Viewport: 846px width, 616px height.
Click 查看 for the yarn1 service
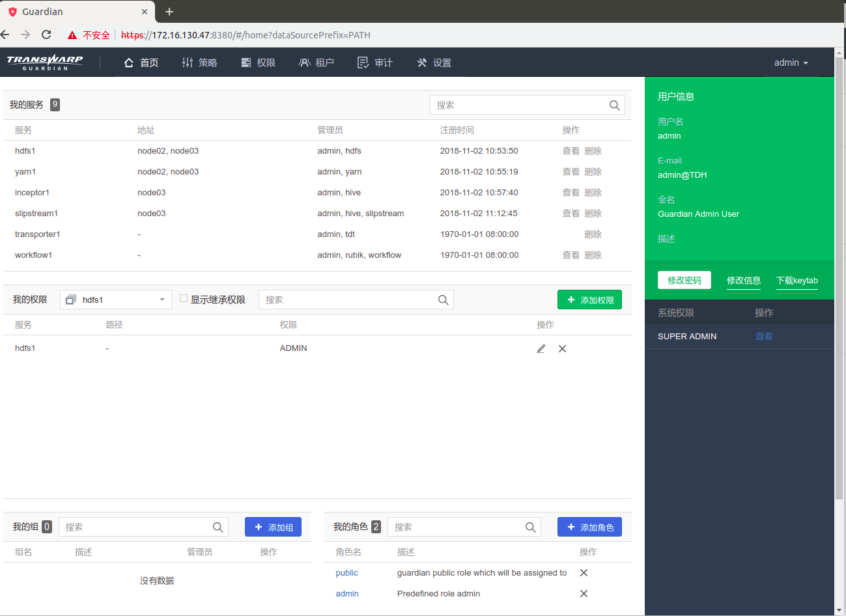(x=571, y=172)
